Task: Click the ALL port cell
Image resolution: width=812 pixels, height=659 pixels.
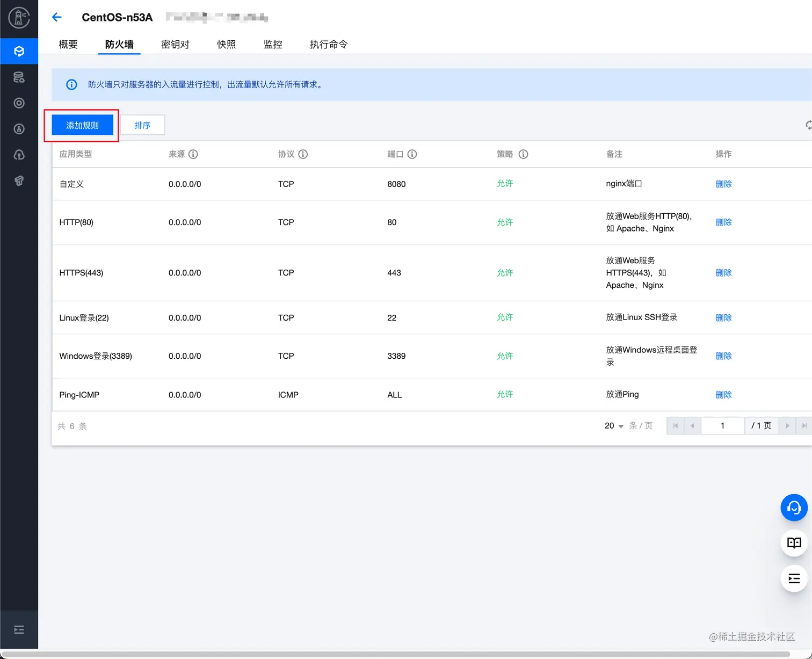Action: click(395, 395)
